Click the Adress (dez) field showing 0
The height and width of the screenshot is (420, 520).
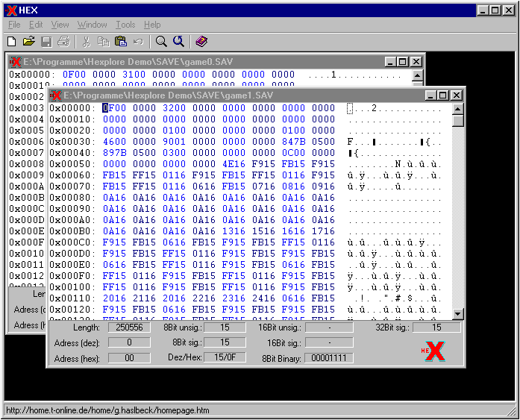[x=129, y=342]
